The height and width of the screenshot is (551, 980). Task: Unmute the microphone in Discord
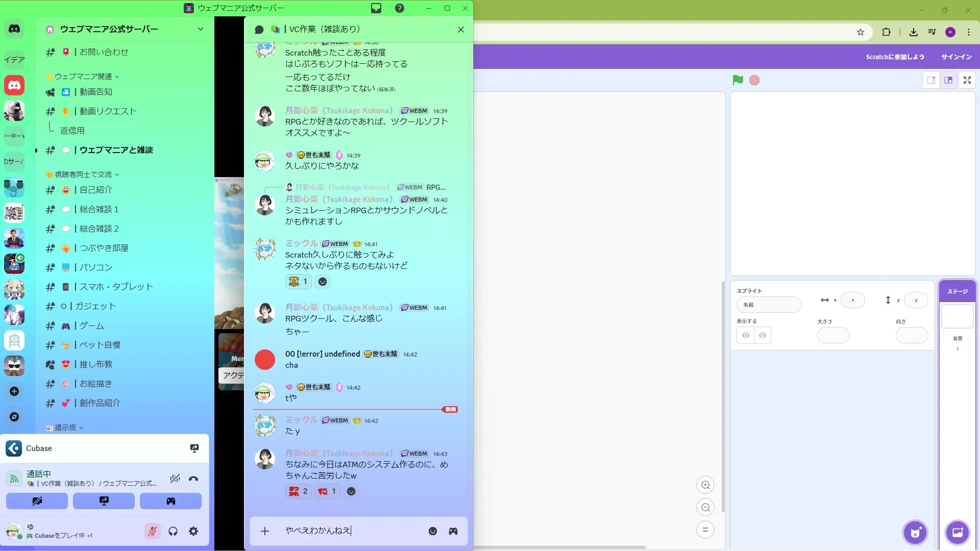click(x=152, y=531)
